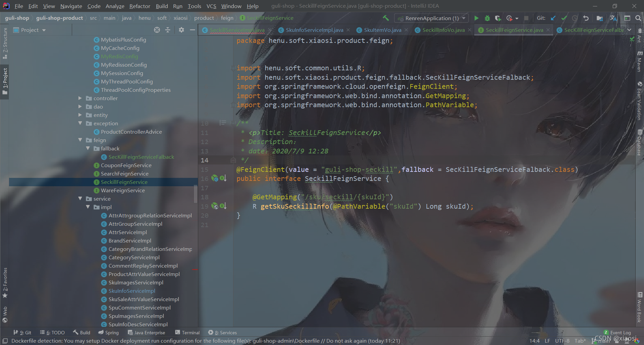Toggle the 2: Favorites tool window

tap(5, 283)
